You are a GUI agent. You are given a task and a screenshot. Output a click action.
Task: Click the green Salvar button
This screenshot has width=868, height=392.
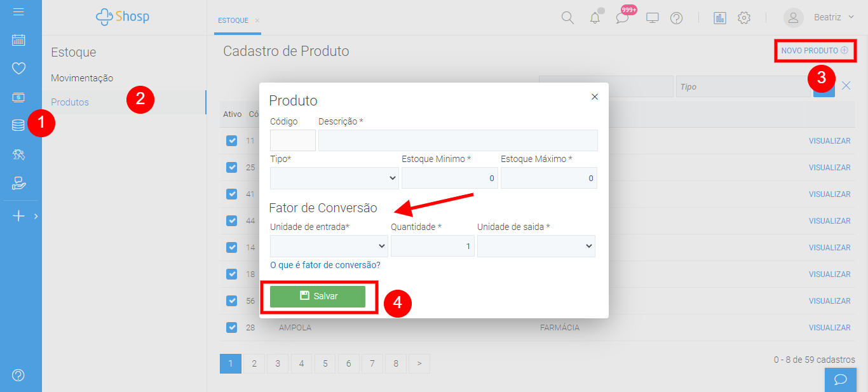[318, 296]
